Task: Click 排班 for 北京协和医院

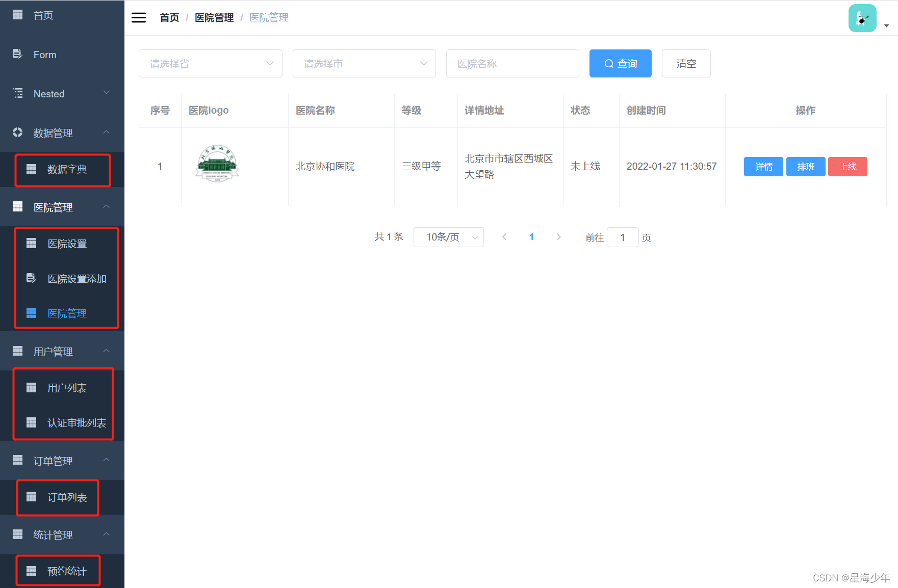Action: point(806,167)
